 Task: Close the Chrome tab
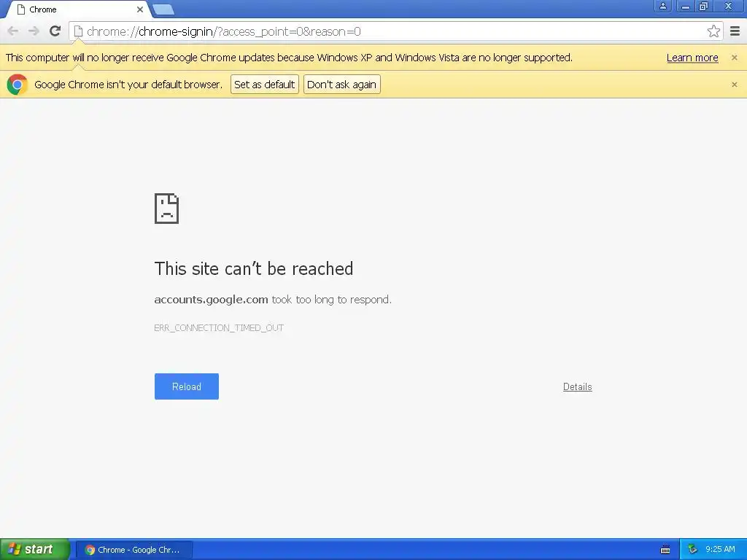click(x=140, y=9)
